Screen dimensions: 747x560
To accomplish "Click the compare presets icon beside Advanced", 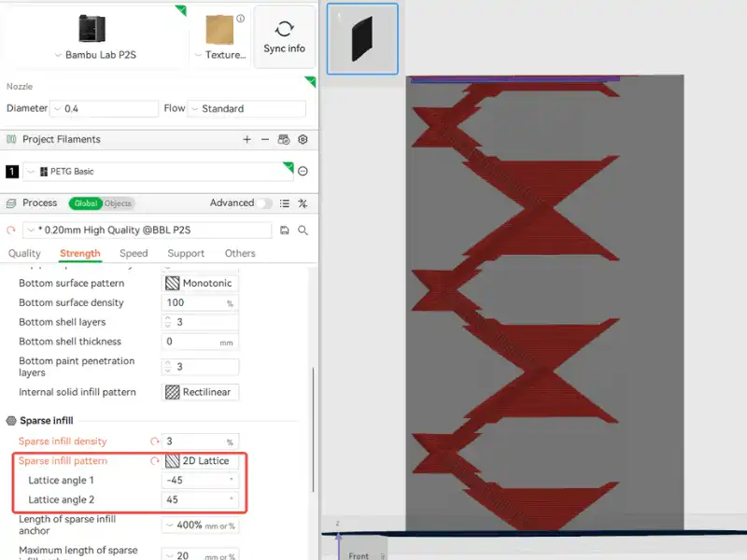I will [x=303, y=203].
